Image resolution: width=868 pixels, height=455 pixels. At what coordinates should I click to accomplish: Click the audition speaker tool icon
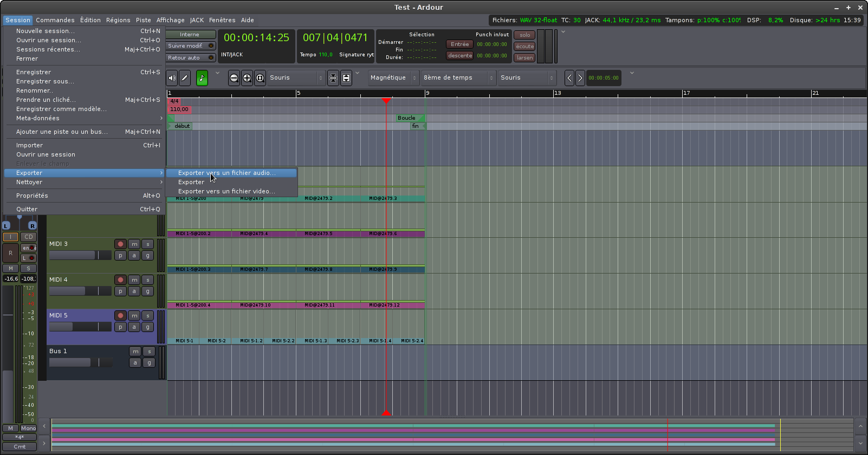[172, 78]
